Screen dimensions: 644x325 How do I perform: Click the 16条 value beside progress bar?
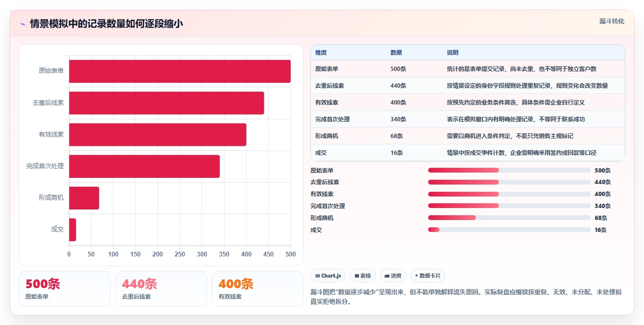tap(601, 230)
